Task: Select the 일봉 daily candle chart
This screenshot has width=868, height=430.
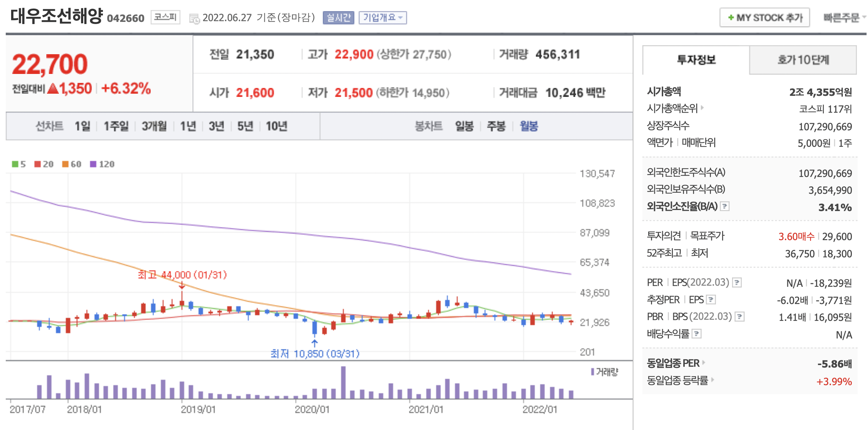Action: pyautogui.click(x=464, y=126)
